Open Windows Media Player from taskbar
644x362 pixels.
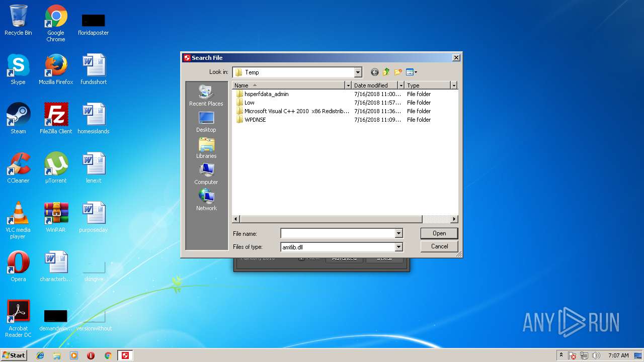(74, 355)
